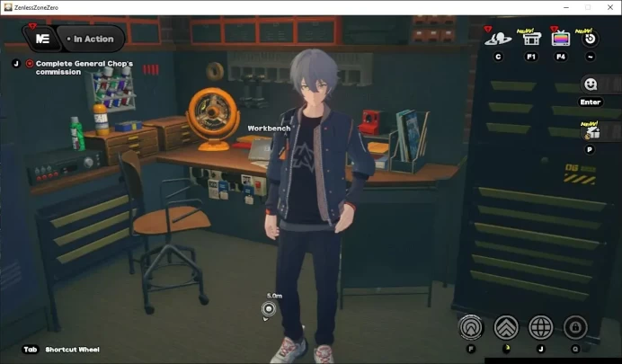Open the rainbow TV icon above F4
The width and height of the screenshot is (622, 364).
[561, 39]
